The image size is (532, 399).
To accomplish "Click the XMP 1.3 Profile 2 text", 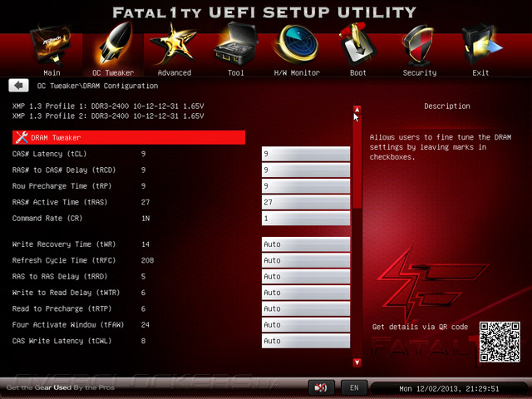I will tap(108, 116).
